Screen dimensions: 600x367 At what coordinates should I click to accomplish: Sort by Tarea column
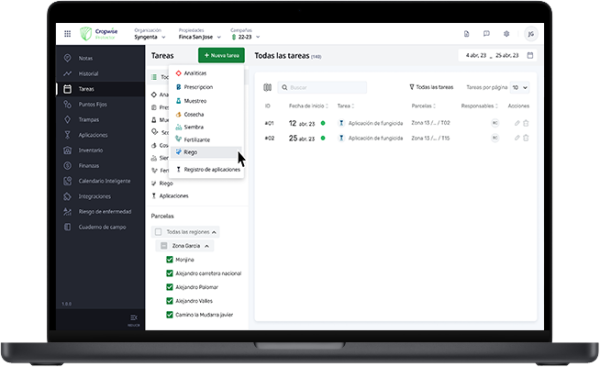[x=346, y=106]
